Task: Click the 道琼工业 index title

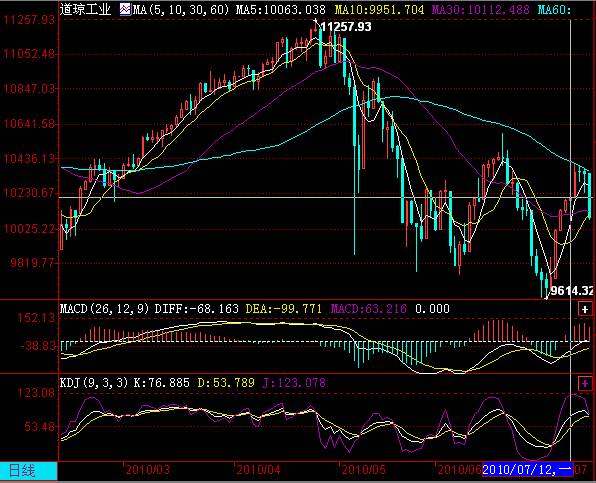Action: (85, 10)
